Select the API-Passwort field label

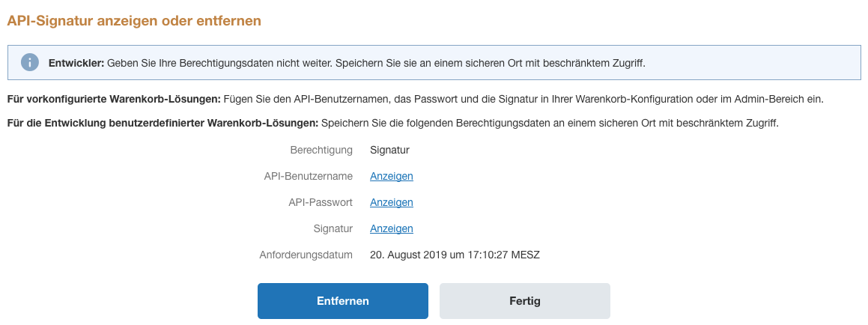(321, 202)
